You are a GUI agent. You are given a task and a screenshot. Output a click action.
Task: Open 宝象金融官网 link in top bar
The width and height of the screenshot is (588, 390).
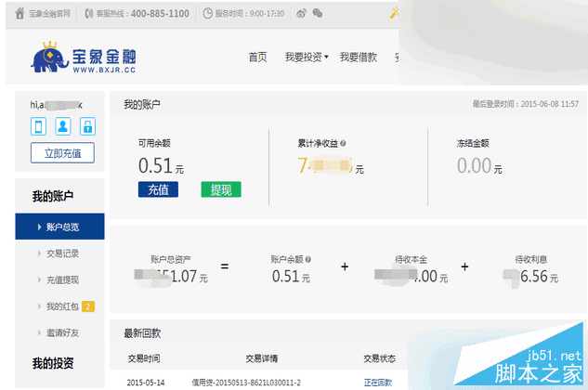(x=49, y=14)
